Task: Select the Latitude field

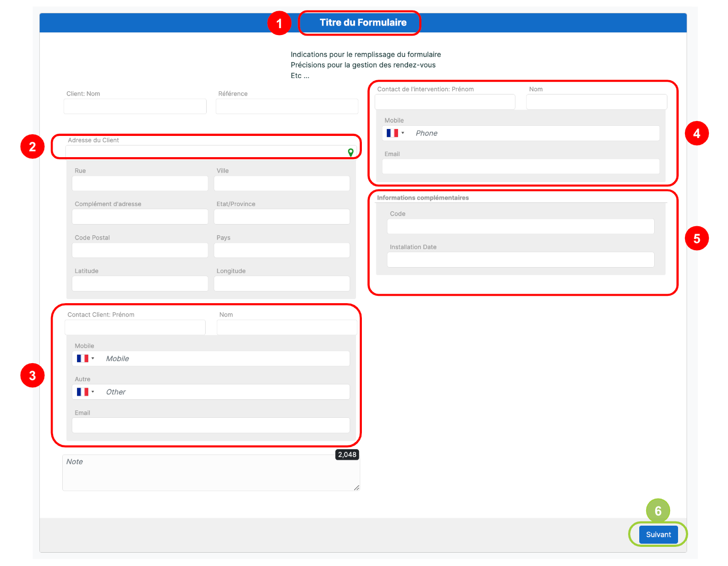Action: [x=140, y=284]
